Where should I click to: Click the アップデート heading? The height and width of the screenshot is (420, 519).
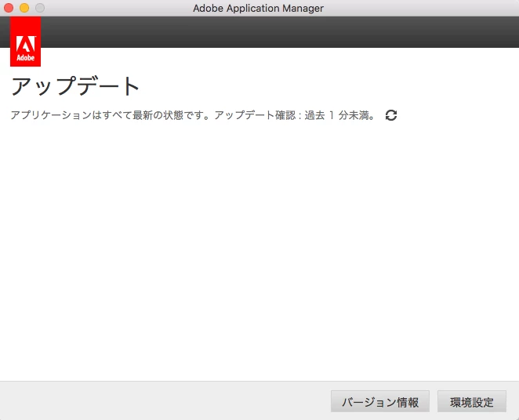(x=75, y=86)
